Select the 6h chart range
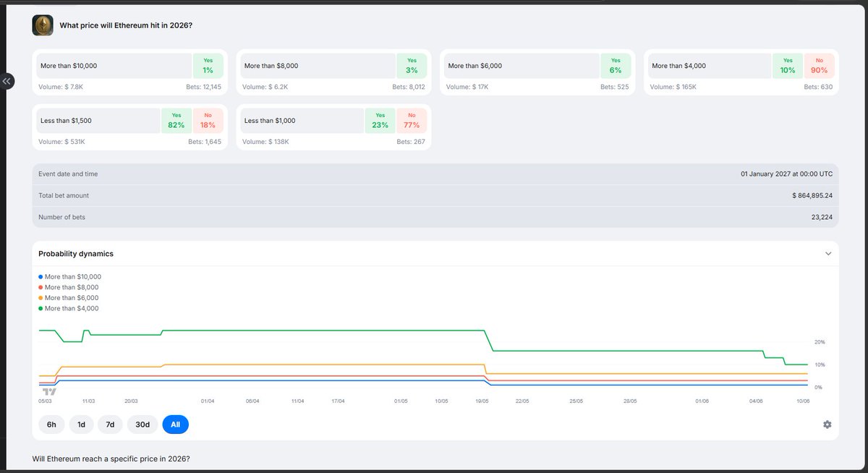Image resolution: width=868 pixels, height=473 pixels. [51, 425]
